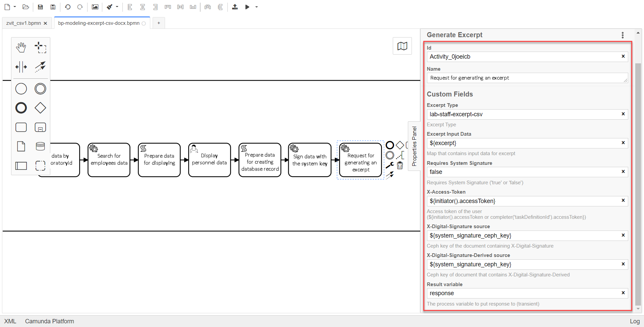Save the current diagram

(40, 7)
